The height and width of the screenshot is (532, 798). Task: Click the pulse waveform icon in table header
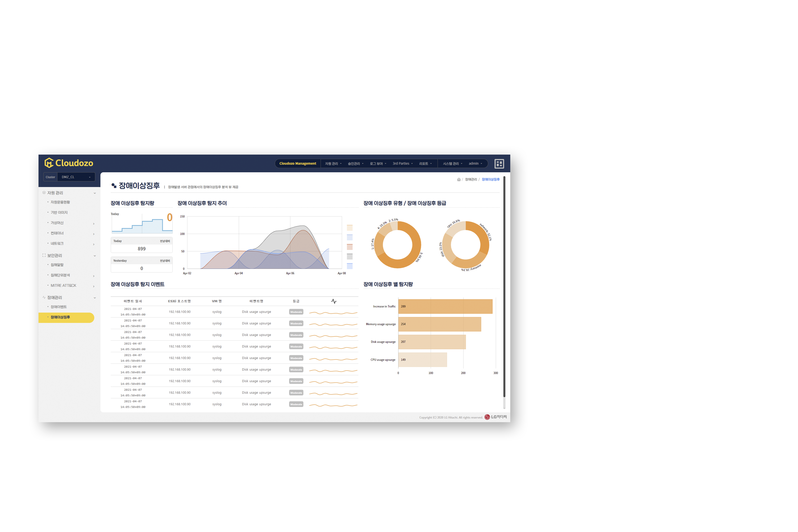tap(334, 301)
